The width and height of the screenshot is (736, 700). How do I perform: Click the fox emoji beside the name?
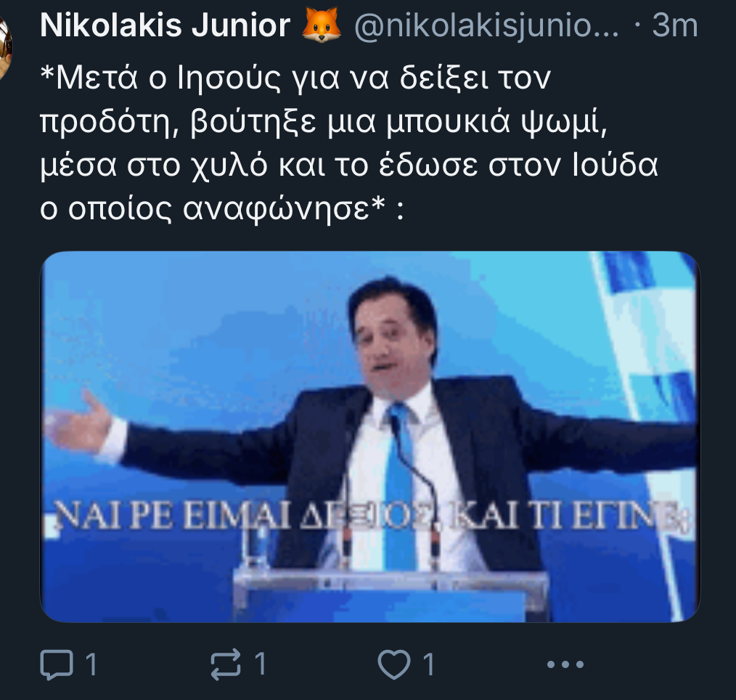click(x=321, y=25)
